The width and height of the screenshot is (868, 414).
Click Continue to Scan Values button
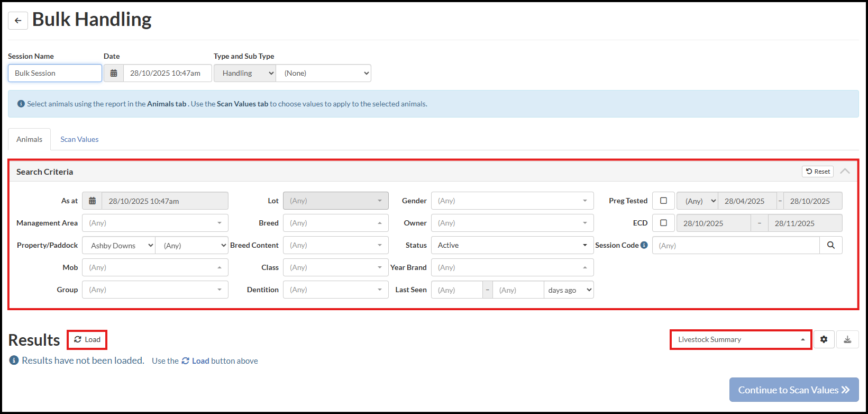click(793, 390)
